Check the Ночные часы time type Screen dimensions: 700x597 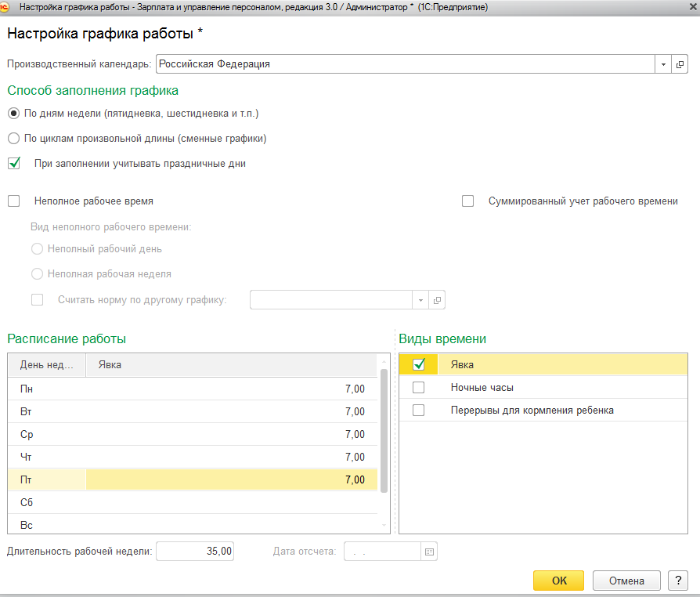419,388
